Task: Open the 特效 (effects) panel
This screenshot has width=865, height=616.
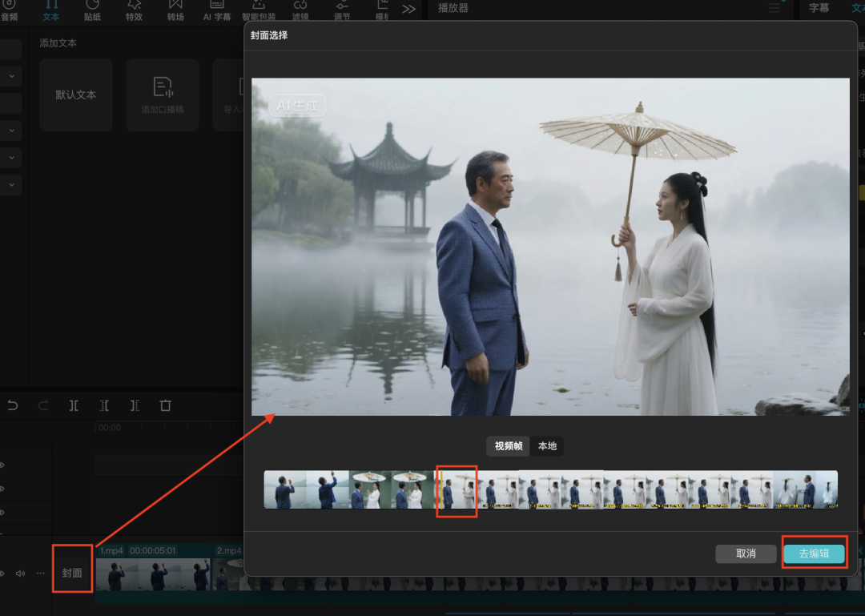Action: point(134,10)
